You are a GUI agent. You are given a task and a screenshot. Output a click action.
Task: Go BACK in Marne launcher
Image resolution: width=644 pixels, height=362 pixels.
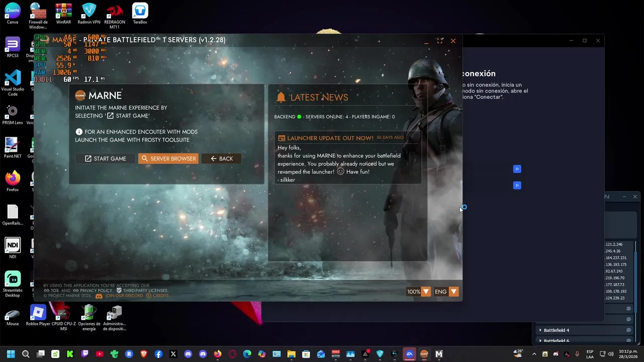point(221,158)
